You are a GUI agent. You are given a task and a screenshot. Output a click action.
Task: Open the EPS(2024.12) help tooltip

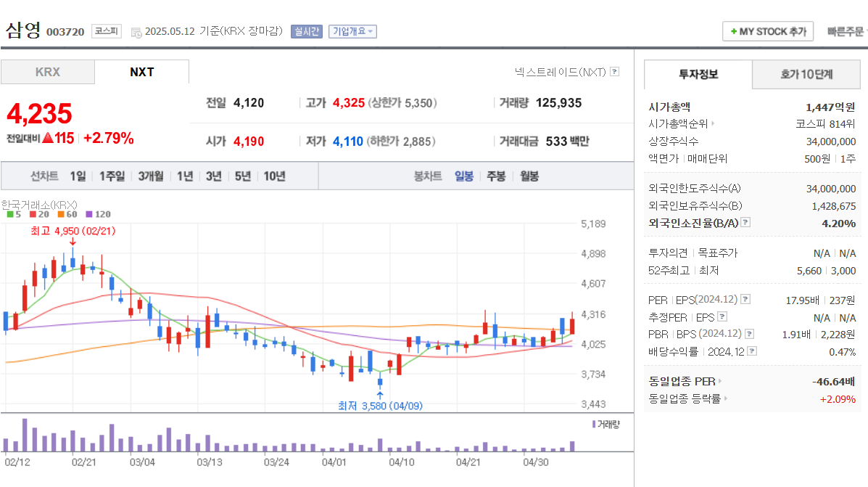(x=745, y=300)
